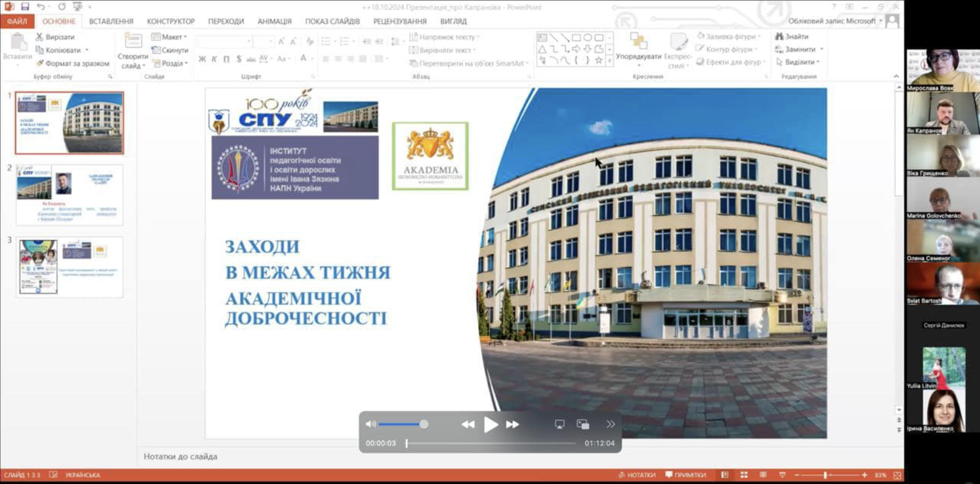This screenshot has height=484, width=980.
Task: Click the zoom slider in the status bar
Action: pos(831,475)
